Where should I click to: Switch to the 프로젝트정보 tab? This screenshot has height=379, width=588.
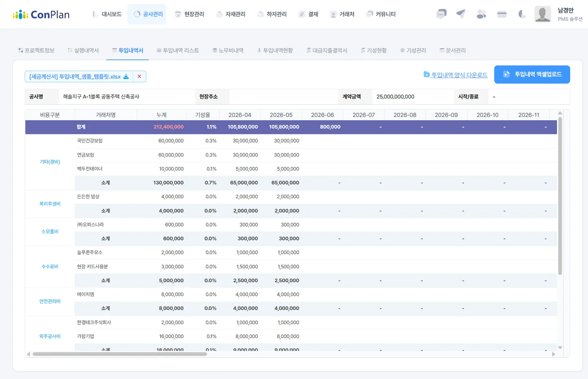coord(36,50)
